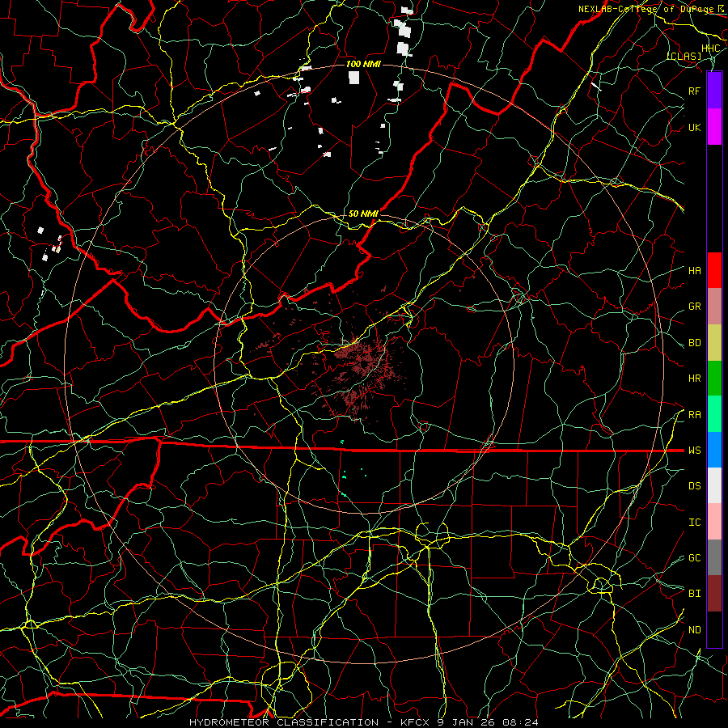Viewport: 728px width, 728px height.
Task: Click the RF legend label
Action: click(x=695, y=91)
